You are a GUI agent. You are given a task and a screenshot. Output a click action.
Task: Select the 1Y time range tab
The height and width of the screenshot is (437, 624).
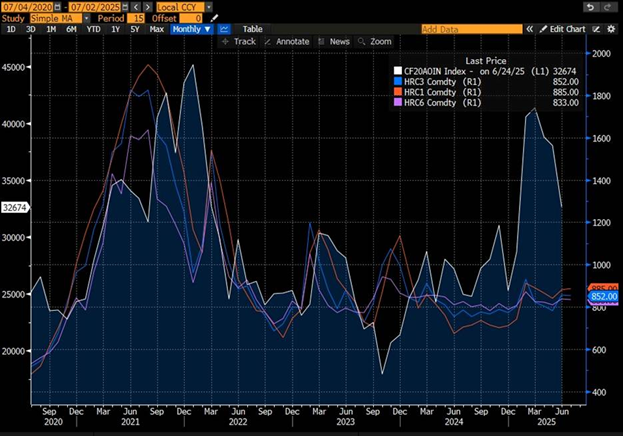[116, 29]
